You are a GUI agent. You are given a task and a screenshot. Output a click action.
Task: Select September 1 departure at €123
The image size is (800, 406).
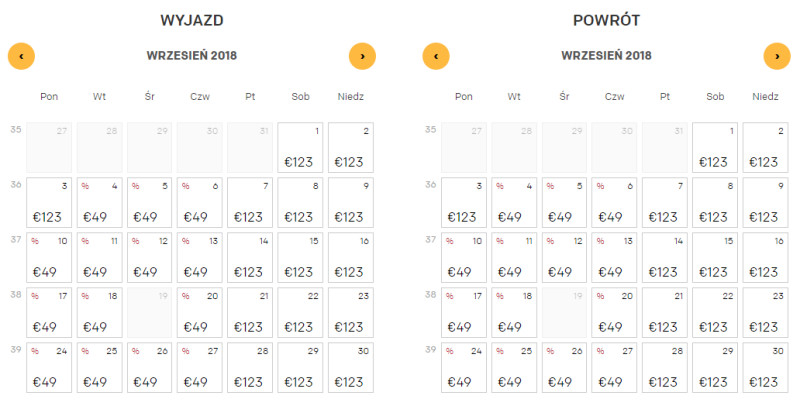coord(300,147)
